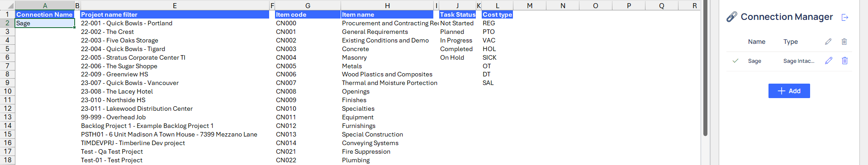Click the sign-out arrow icon beside Connection Manager
The height and width of the screenshot is (165, 868).
click(x=844, y=17)
